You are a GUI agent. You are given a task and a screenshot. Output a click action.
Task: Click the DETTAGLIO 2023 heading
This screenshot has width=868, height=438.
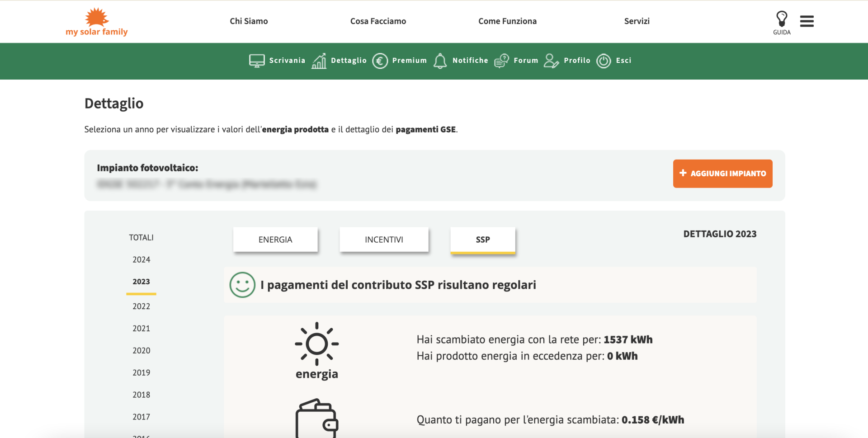click(x=720, y=234)
